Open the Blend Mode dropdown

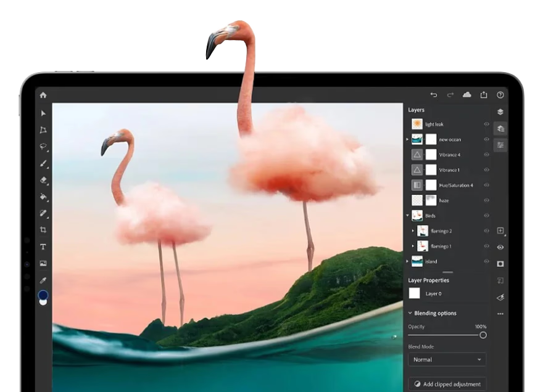[x=447, y=359]
